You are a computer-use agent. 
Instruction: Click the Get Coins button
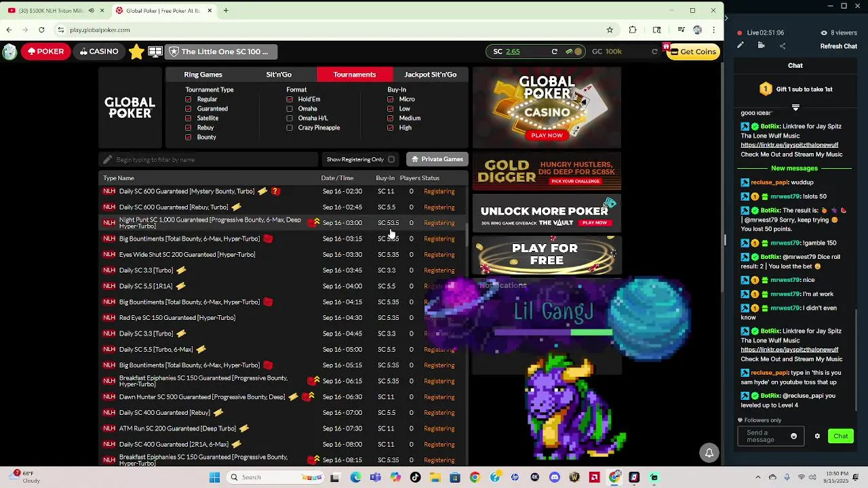[693, 52]
